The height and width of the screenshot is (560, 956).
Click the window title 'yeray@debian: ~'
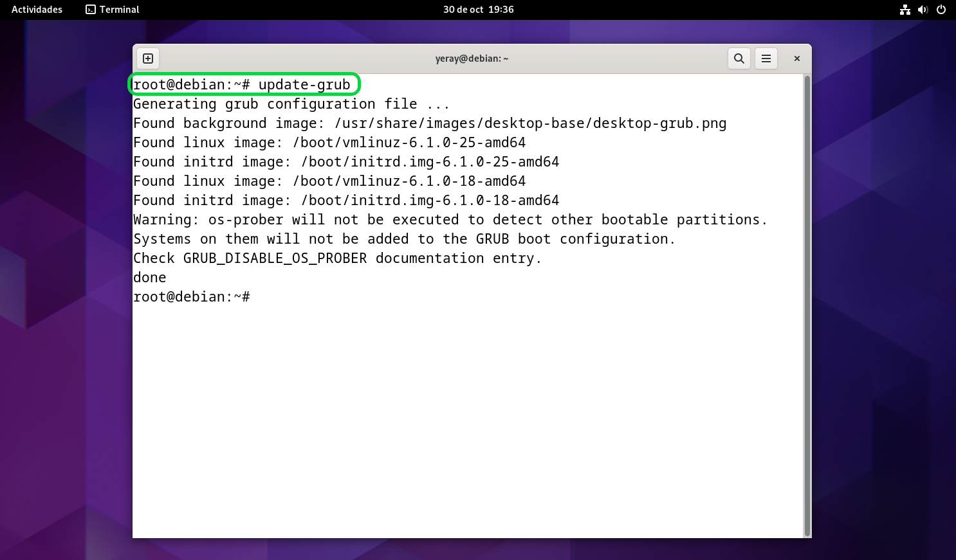472,59
